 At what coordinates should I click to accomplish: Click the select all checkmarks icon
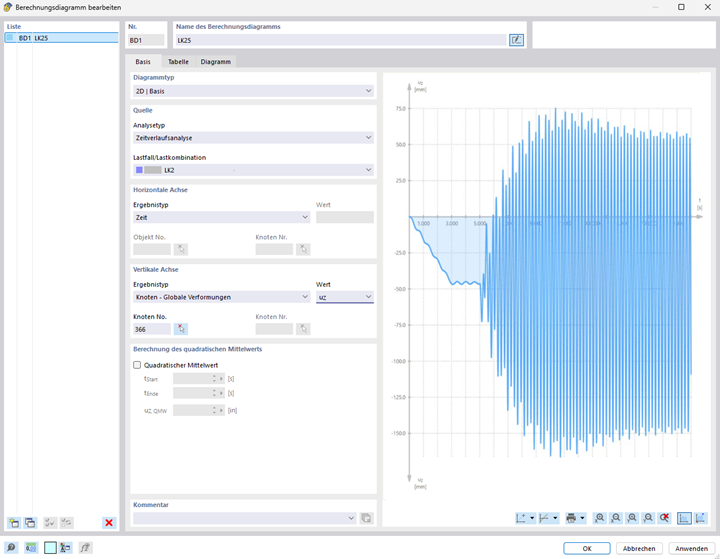(50, 523)
